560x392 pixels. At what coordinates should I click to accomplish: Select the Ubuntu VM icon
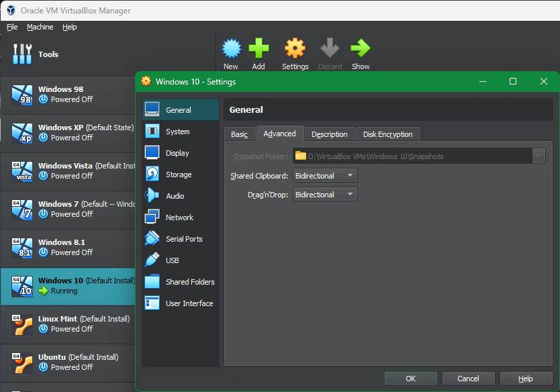click(x=22, y=363)
